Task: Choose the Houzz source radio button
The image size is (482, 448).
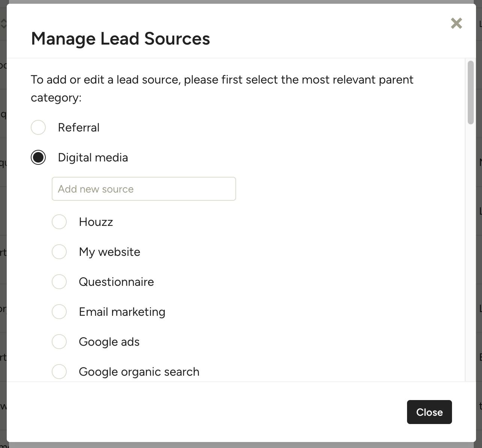Action: tap(59, 222)
